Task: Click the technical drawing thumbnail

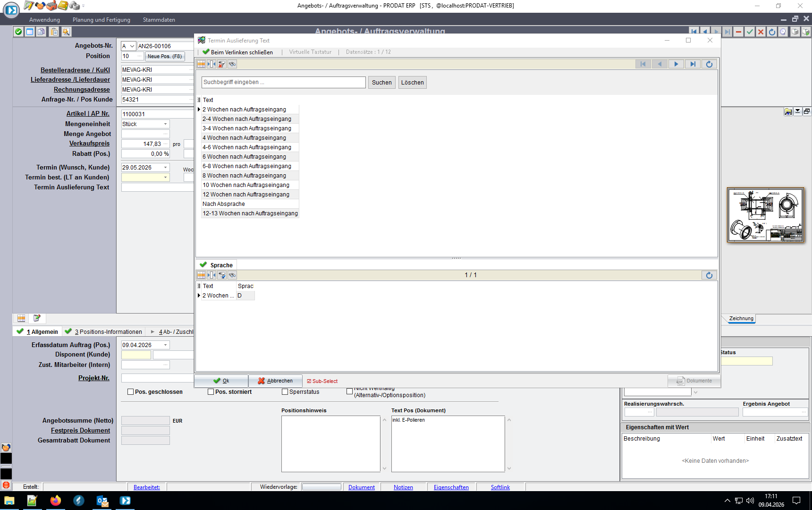Action: pyautogui.click(x=765, y=215)
